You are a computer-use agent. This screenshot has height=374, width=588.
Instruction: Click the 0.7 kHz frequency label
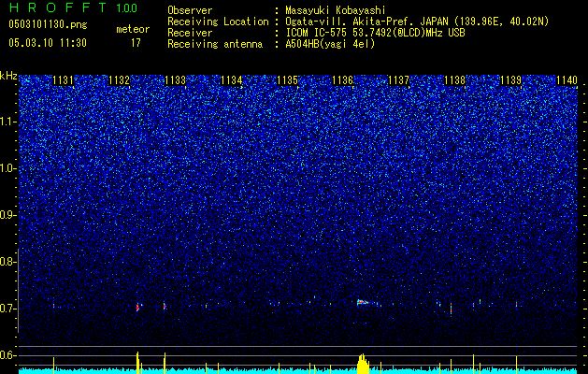(x=8, y=309)
